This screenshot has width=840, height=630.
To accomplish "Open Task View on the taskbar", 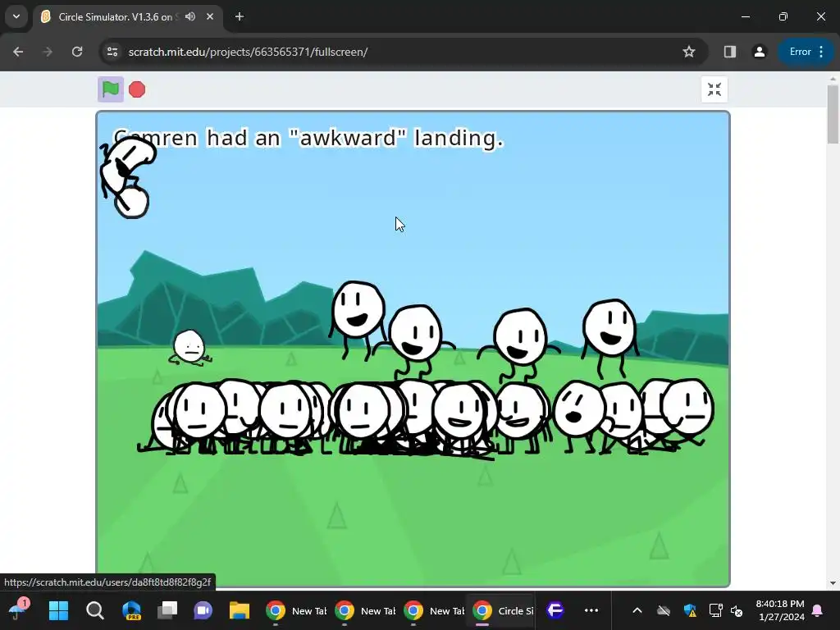I will click(167, 610).
